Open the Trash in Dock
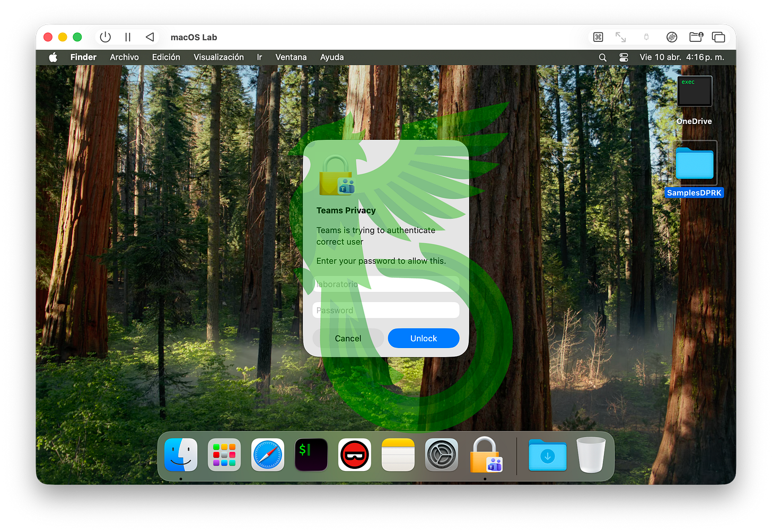The image size is (772, 532). click(x=591, y=455)
